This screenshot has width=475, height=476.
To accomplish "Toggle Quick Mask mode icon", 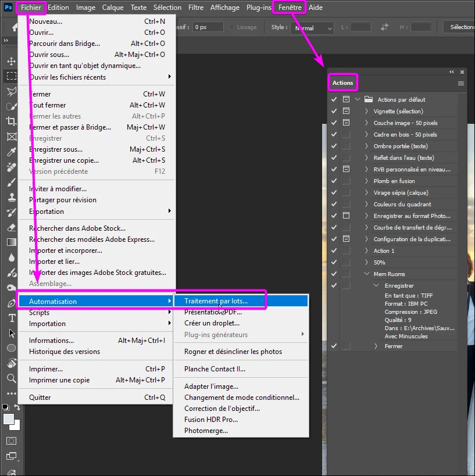I will tap(11, 441).
